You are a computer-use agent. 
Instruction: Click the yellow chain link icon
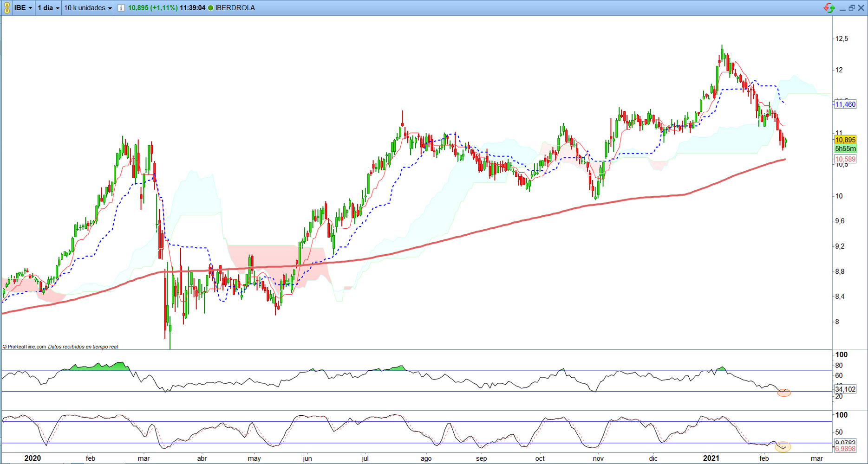(x=7, y=8)
